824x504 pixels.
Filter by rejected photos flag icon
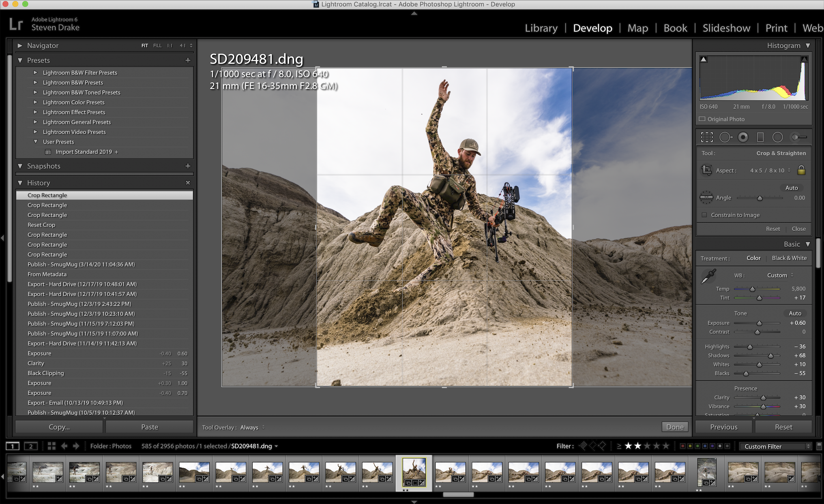click(602, 446)
